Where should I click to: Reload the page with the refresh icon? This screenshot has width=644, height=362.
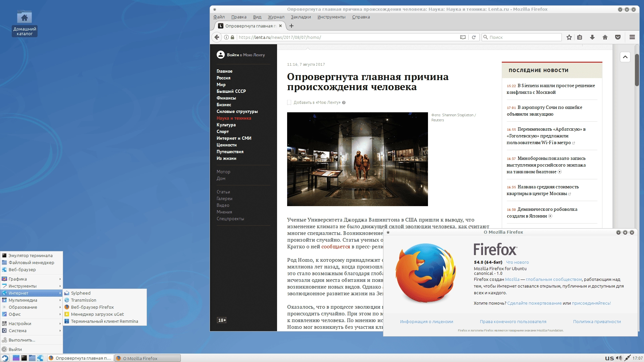point(474,37)
